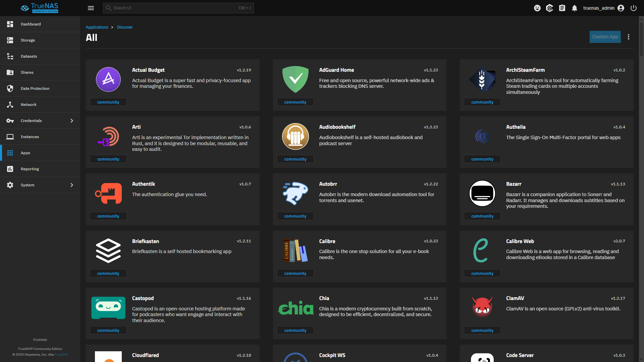The image size is (644, 362).
Task: Go to Storage in the sidebar
Action: pos(28,40)
